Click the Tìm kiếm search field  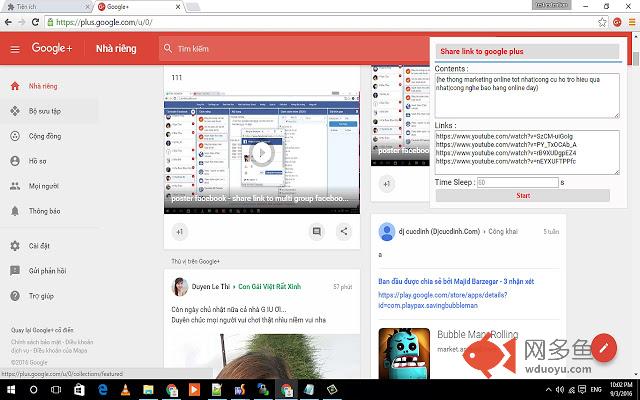(x=294, y=49)
